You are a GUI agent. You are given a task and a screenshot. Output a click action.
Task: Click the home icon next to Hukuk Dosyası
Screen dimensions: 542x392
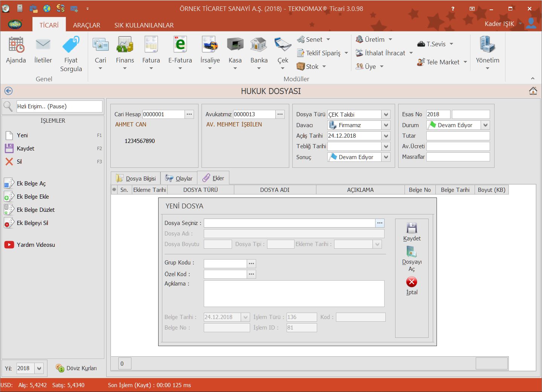click(533, 91)
